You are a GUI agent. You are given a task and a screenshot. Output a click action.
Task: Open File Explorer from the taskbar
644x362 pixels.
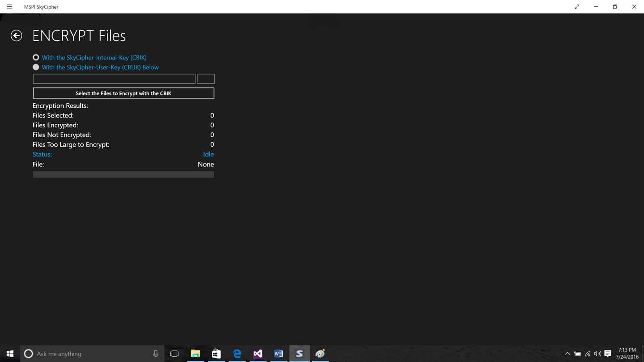195,354
